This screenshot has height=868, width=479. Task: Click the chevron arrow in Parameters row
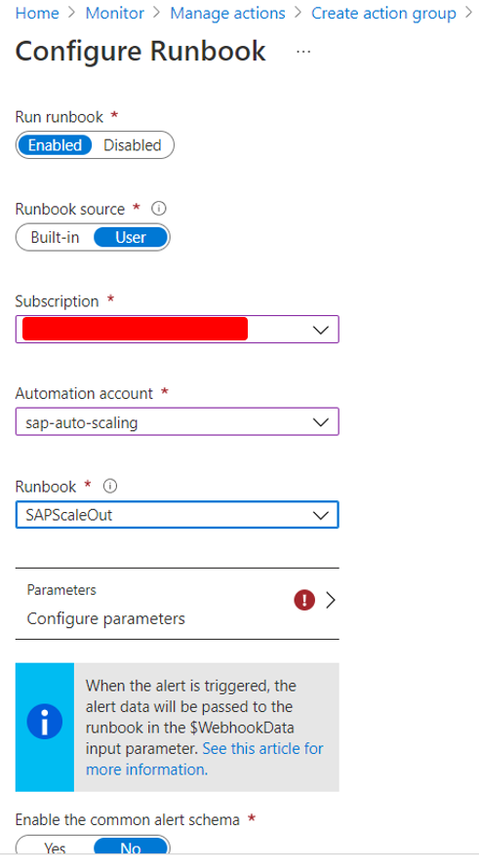[x=331, y=601]
